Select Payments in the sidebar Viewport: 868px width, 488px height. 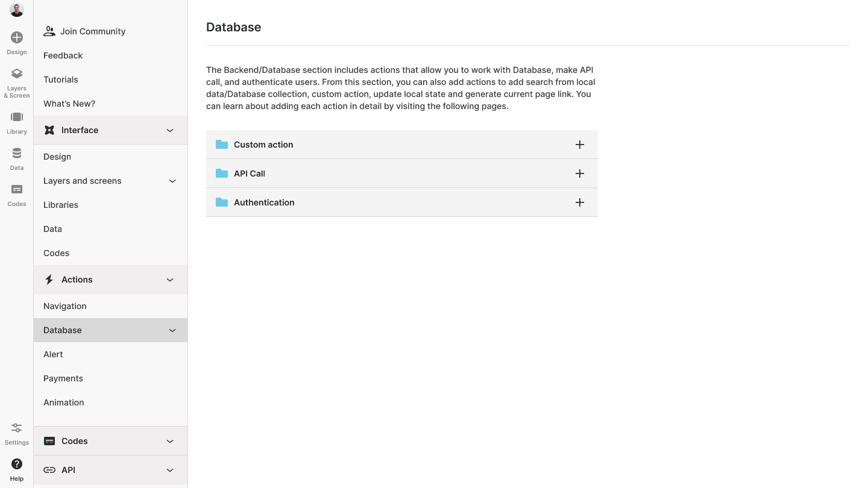pyautogui.click(x=63, y=378)
